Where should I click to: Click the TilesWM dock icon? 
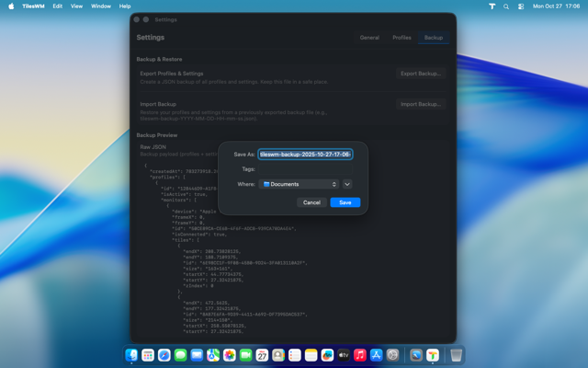click(x=433, y=355)
